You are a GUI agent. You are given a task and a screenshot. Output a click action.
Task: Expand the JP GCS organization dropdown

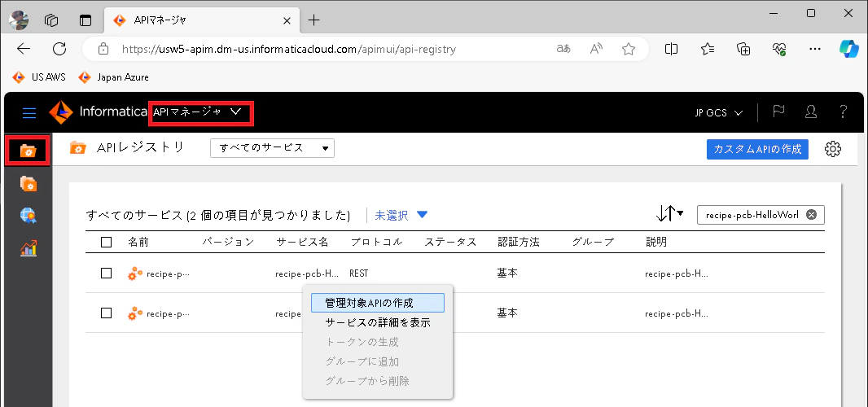[x=718, y=112]
